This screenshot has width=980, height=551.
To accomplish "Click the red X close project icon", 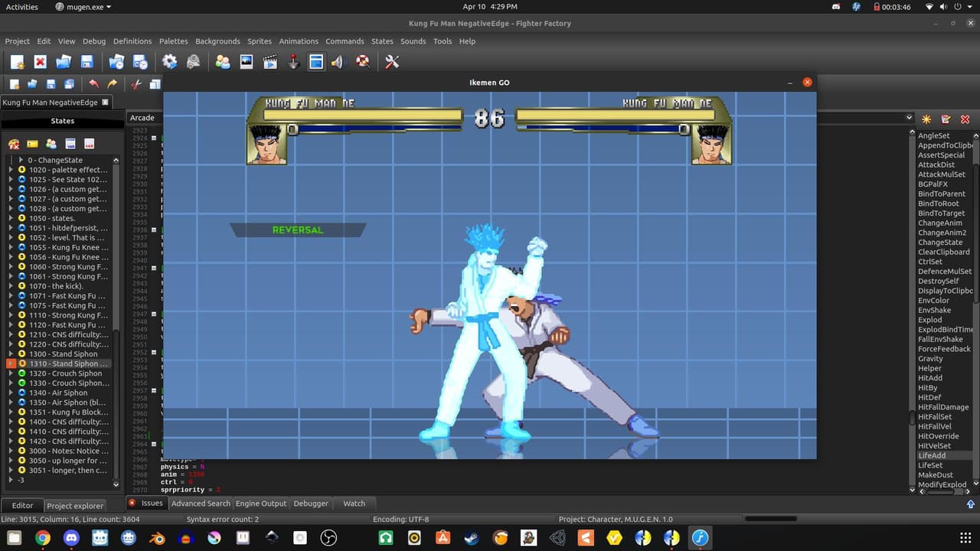I will tap(41, 62).
